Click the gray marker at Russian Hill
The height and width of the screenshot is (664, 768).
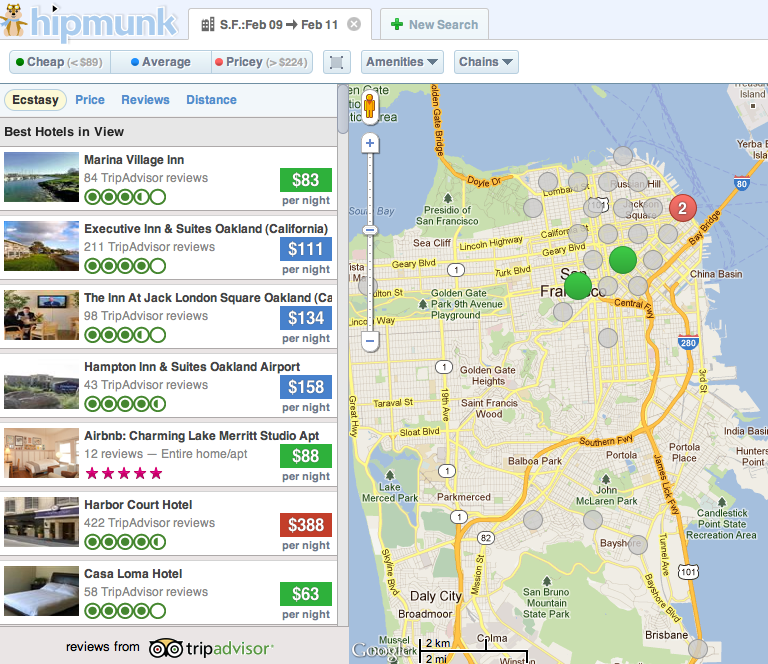pyautogui.click(x=638, y=182)
